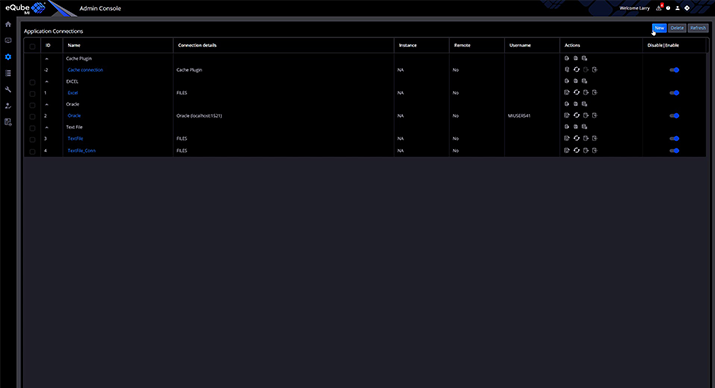Open the Cache connection link
715x388 pixels.
(85, 70)
